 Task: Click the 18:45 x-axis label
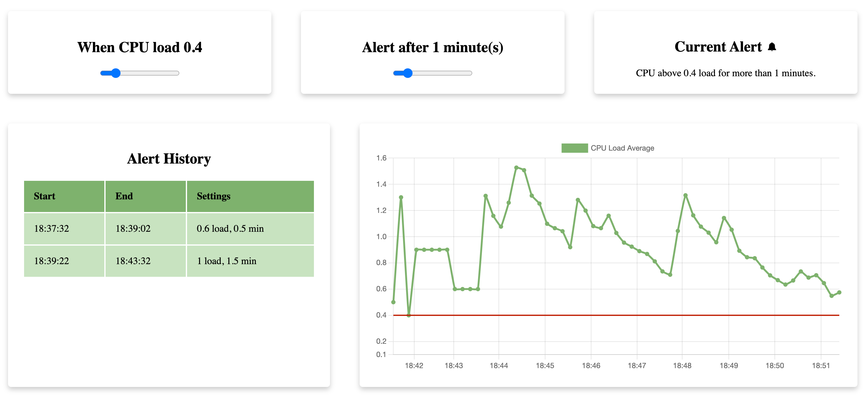click(x=545, y=366)
